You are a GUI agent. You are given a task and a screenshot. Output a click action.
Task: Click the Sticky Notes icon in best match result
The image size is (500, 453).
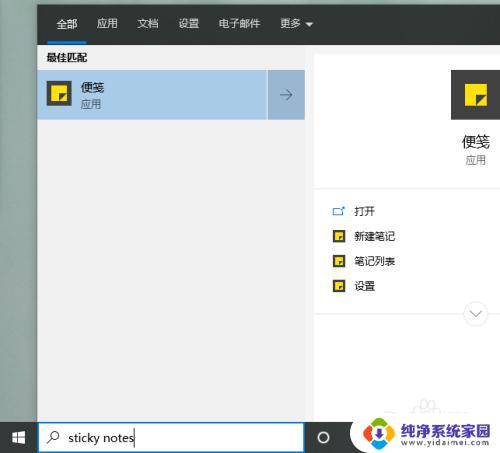pyautogui.click(x=59, y=93)
